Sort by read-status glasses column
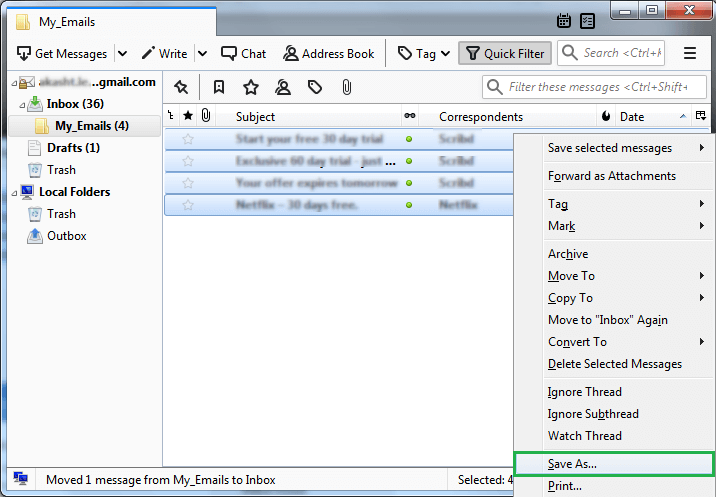 coord(410,116)
